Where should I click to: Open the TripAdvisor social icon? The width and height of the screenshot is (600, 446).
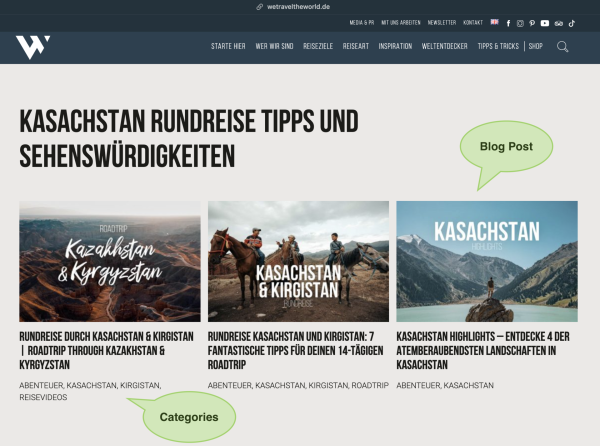tap(559, 24)
